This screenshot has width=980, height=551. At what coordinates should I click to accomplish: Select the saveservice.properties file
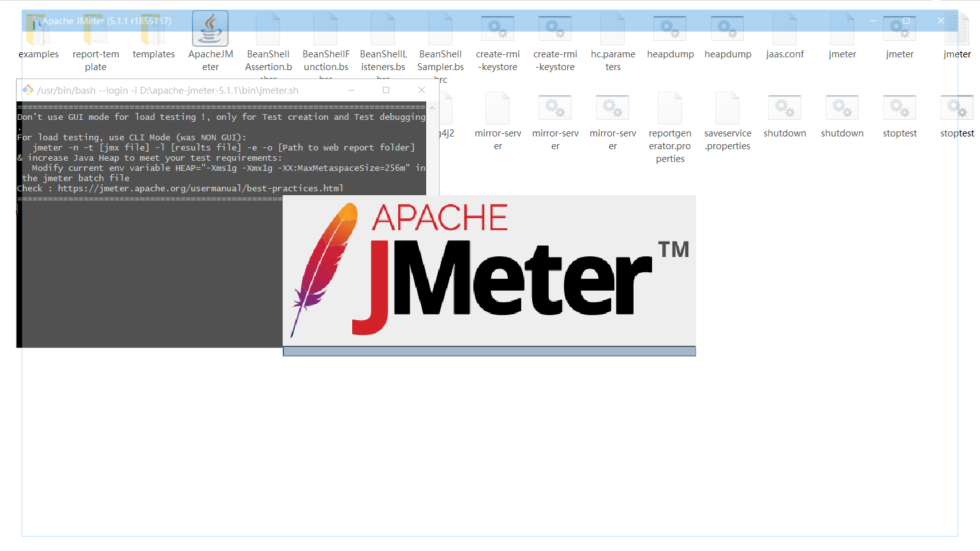pos(727,121)
